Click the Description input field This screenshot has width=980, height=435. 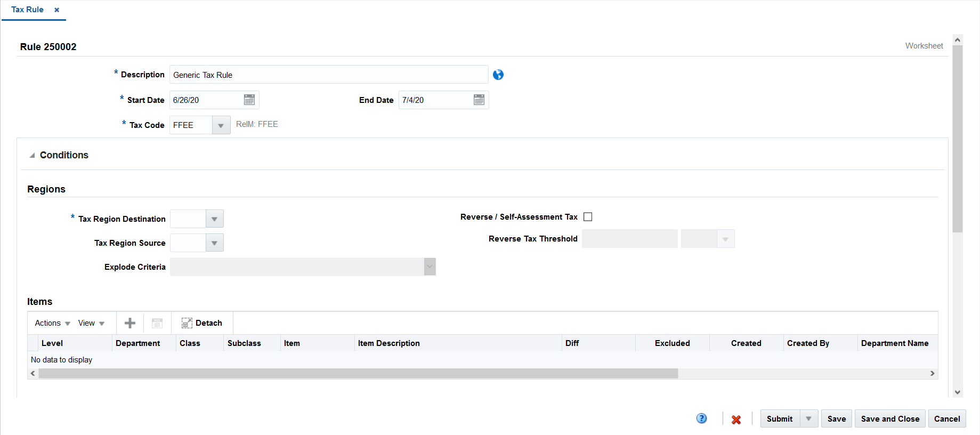329,75
